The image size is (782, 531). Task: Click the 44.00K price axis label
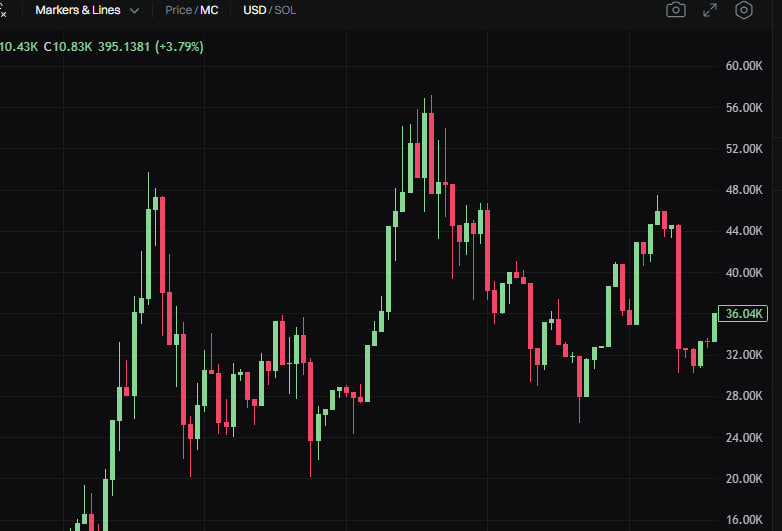(x=744, y=231)
